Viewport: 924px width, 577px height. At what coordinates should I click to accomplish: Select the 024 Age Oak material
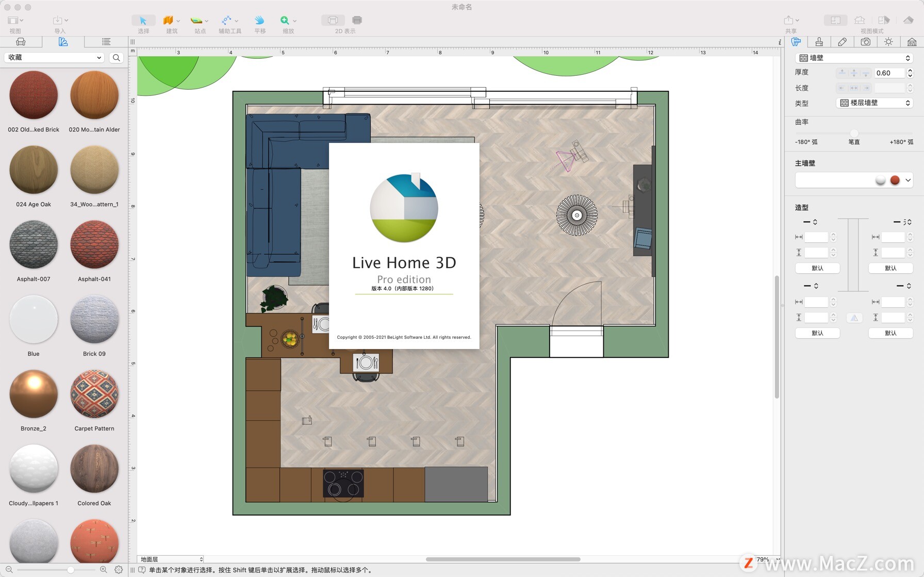tap(34, 170)
